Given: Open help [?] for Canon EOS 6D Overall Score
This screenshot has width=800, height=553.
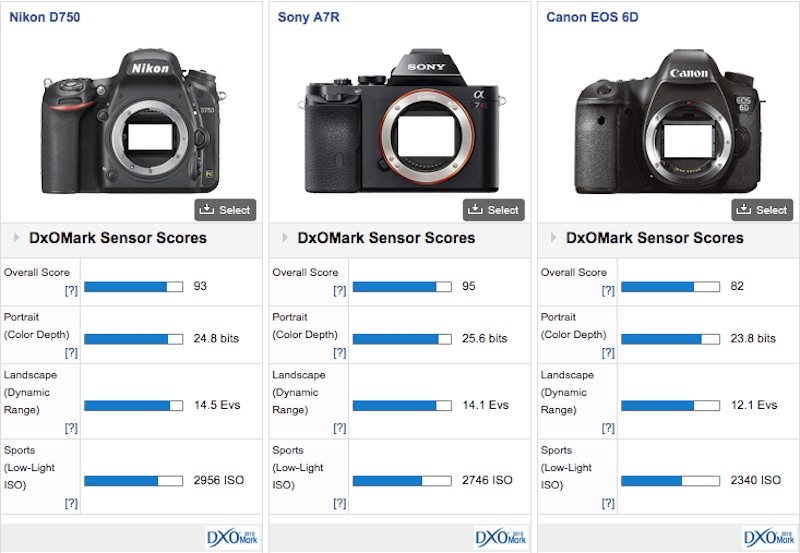Looking at the screenshot, I should click(x=608, y=291).
